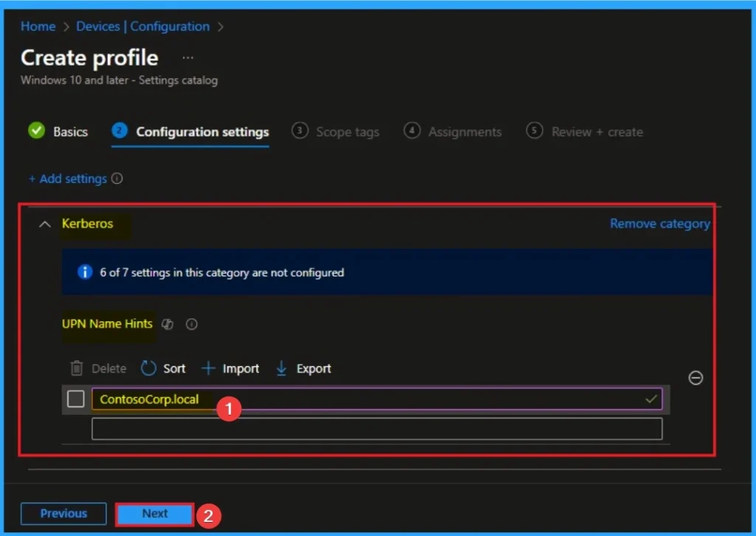Click the copilot icon beside UPN Name Hints
Image resolution: width=756 pixels, height=536 pixels.
tap(168, 324)
